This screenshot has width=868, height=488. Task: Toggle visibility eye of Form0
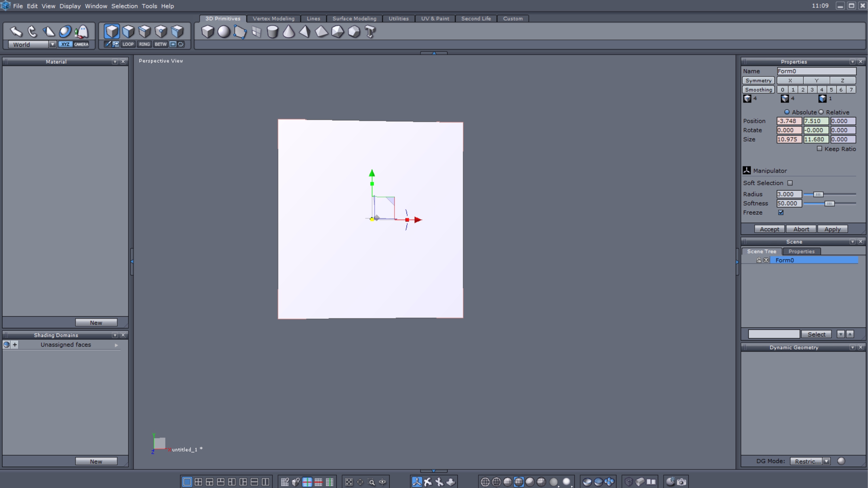coord(766,260)
